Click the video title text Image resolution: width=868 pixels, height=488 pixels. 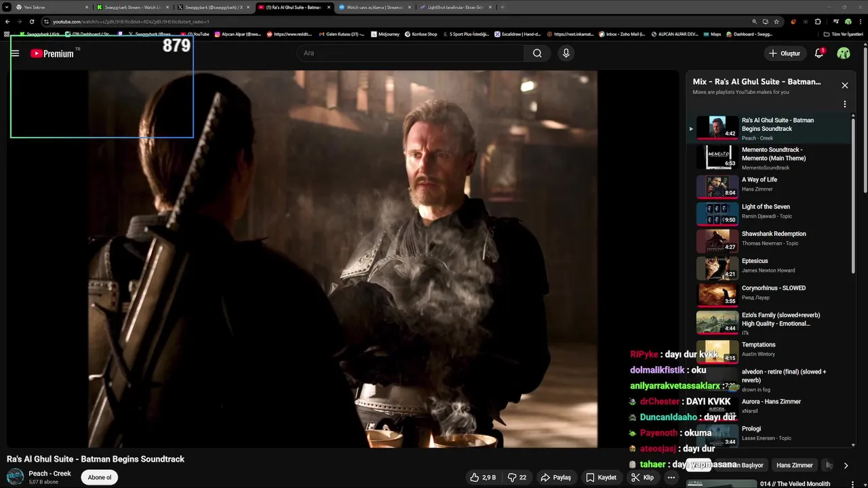[x=96, y=459]
